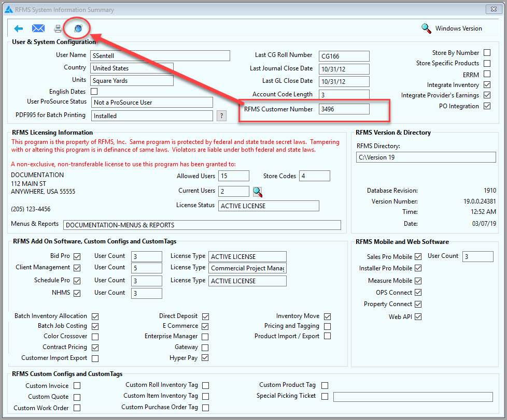Toggle Property Connect checkbox
The width and height of the screenshot is (507, 420).
[x=418, y=304]
